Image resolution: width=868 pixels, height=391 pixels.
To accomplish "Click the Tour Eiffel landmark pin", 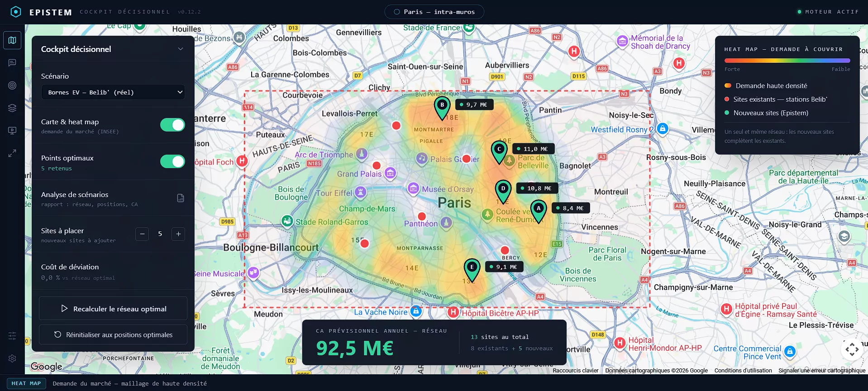I will pyautogui.click(x=360, y=193).
